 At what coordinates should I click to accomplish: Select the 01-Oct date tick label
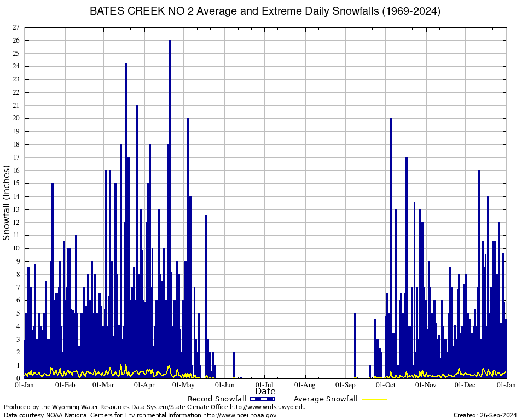tap(386, 385)
